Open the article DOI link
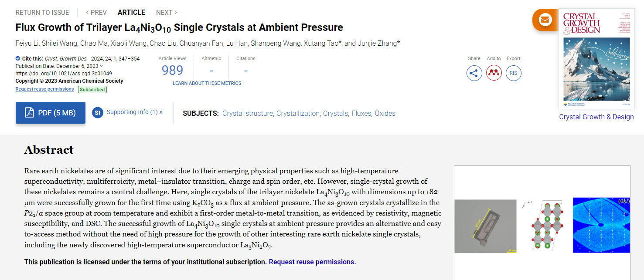Screen dimensions: 644x280 coord(64,74)
